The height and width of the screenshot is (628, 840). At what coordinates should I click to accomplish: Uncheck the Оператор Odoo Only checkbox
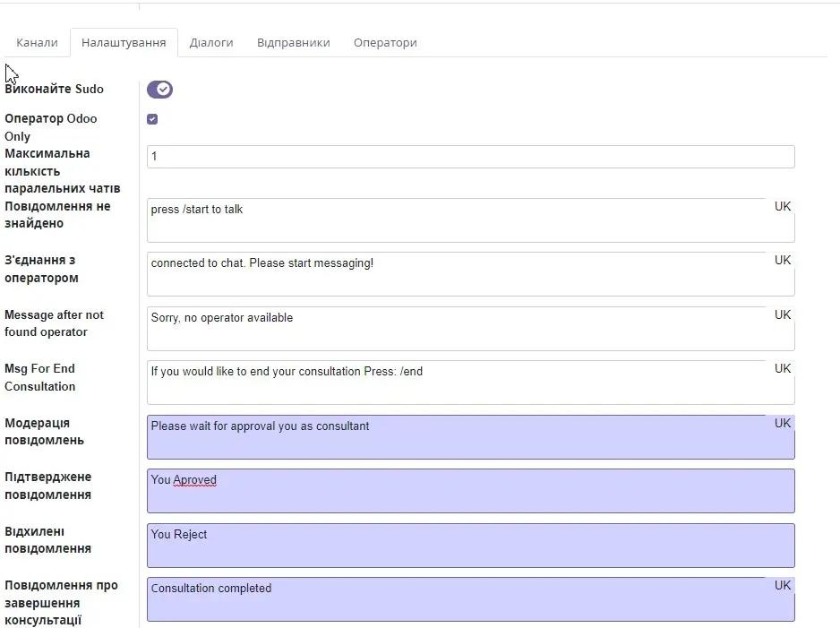point(152,118)
